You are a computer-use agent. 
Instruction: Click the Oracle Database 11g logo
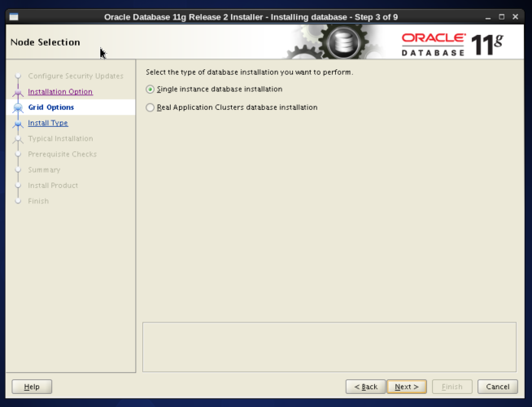tap(452, 44)
